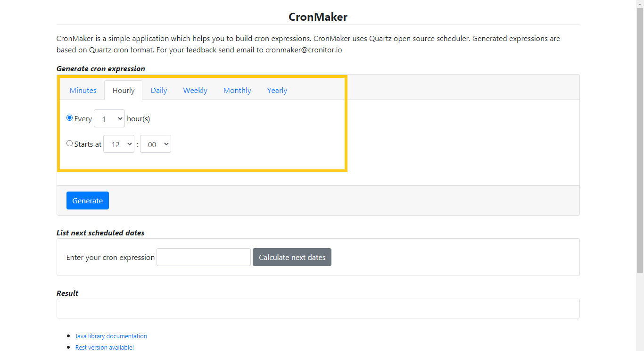Open the Weekly tab
This screenshot has height=351, width=644.
(195, 90)
